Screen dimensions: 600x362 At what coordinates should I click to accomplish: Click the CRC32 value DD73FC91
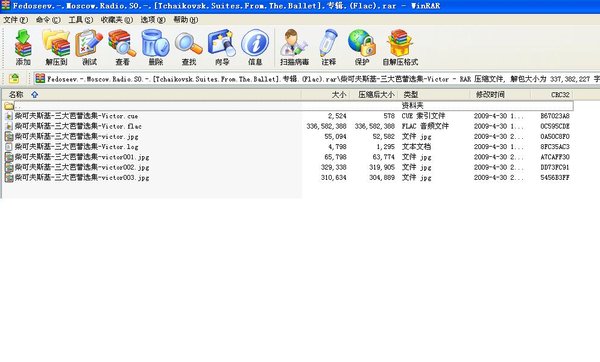pos(555,168)
